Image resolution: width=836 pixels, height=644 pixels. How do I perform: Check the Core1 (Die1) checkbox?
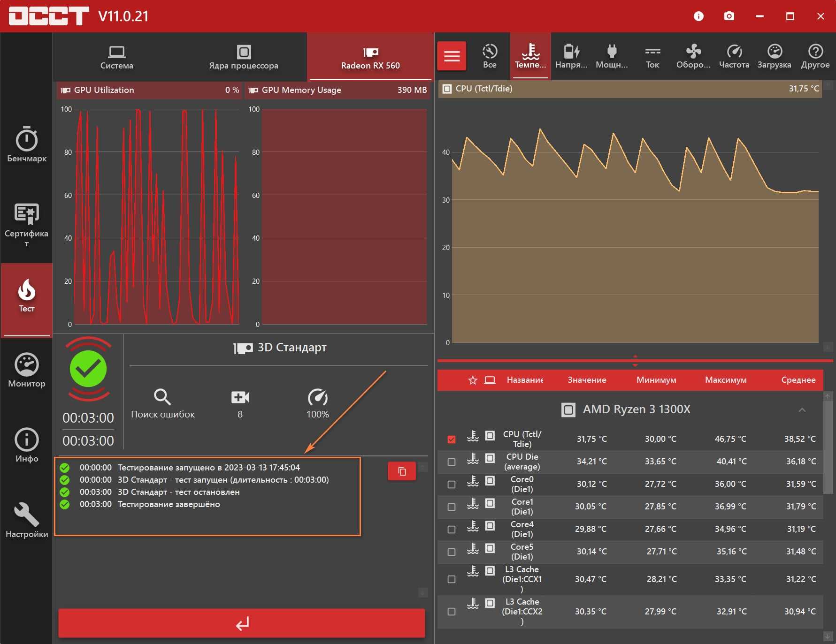click(452, 507)
